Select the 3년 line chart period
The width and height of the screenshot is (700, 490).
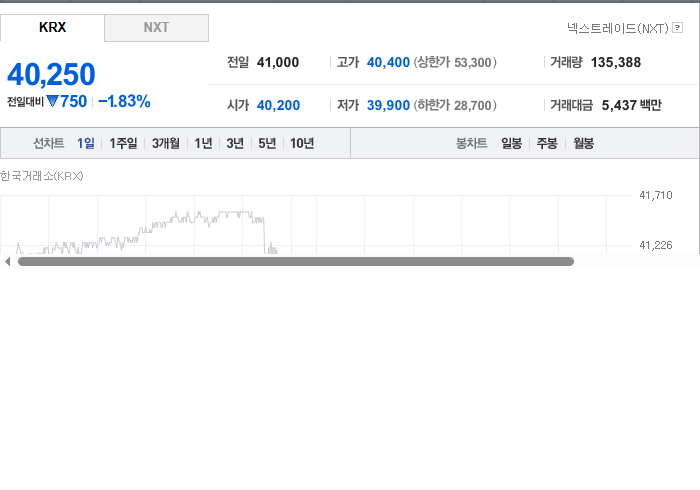(x=235, y=143)
